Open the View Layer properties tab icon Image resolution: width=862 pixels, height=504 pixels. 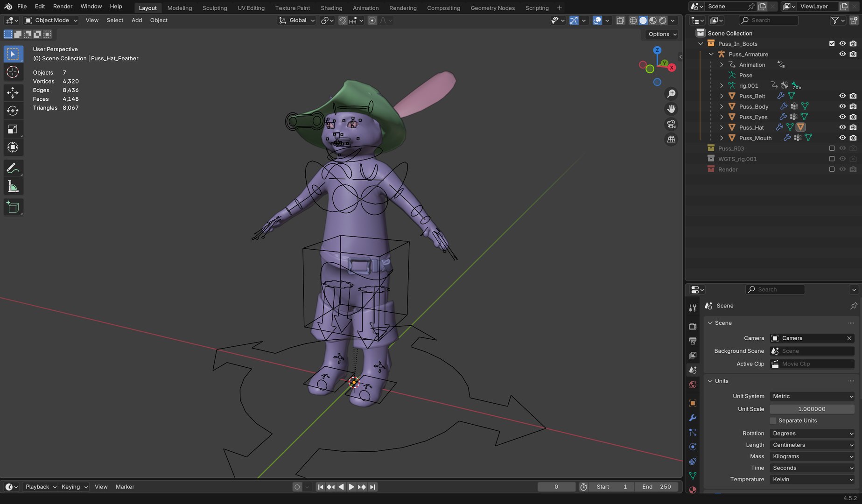tap(693, 356)
